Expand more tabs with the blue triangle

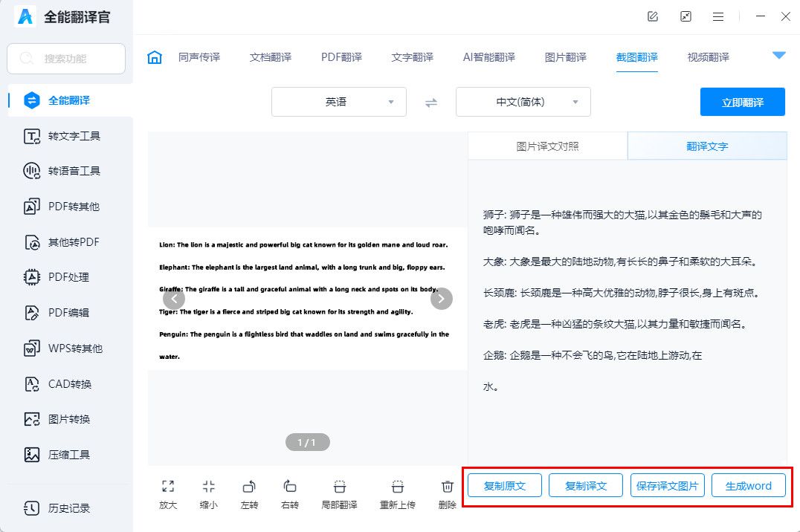pos(778,56)
